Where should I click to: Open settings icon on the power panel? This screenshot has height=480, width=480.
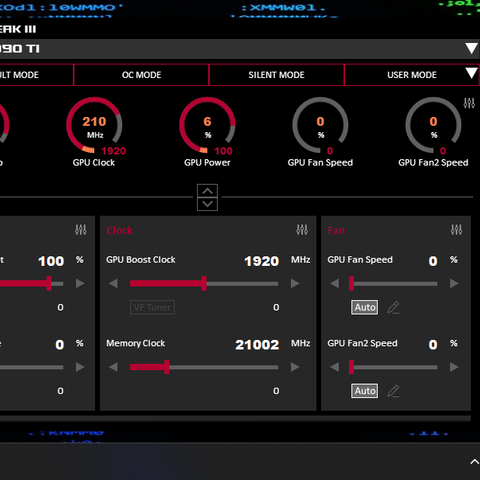[x=81, y=230]
